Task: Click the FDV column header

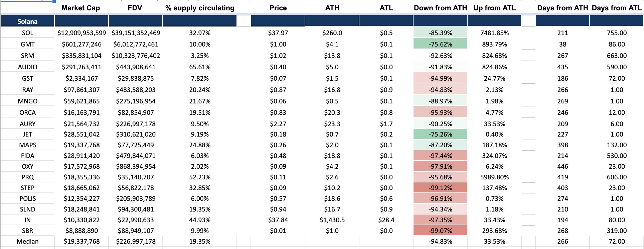Action: tap(135, 8)
